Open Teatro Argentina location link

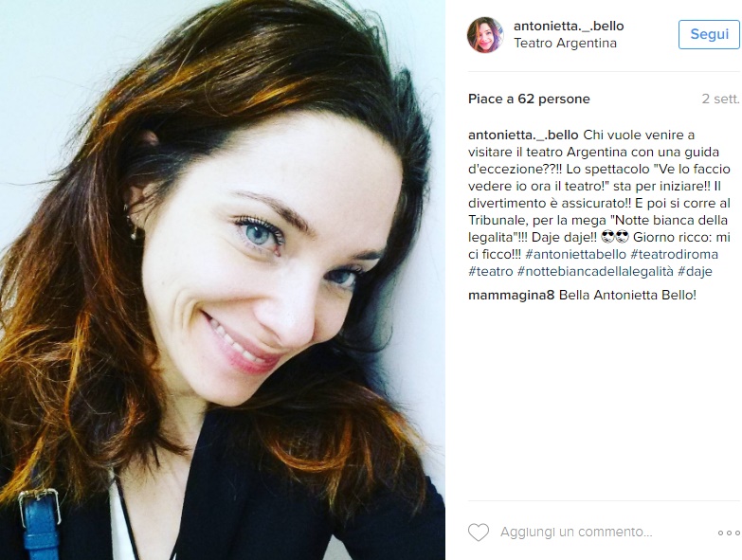click(565, 43)
